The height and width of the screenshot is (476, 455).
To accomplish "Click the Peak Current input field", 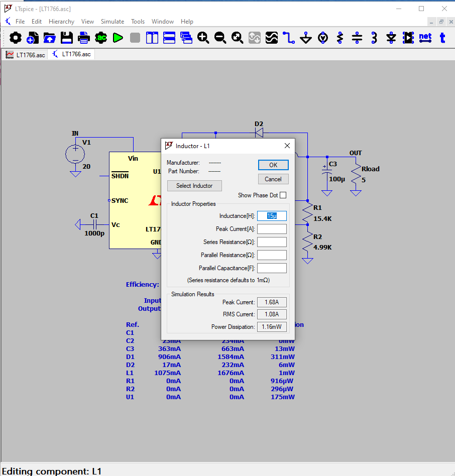I will [272, 229].
